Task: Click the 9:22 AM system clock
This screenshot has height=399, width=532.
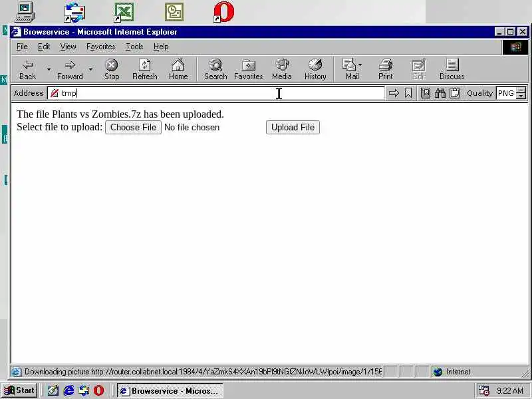Action: pyautogui.click(x=509, y=390)
